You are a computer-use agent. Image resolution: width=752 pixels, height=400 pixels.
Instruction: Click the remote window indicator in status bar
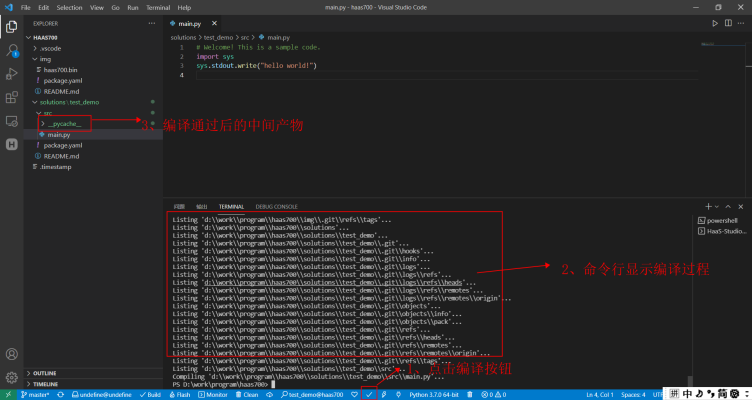click(8, 395)
